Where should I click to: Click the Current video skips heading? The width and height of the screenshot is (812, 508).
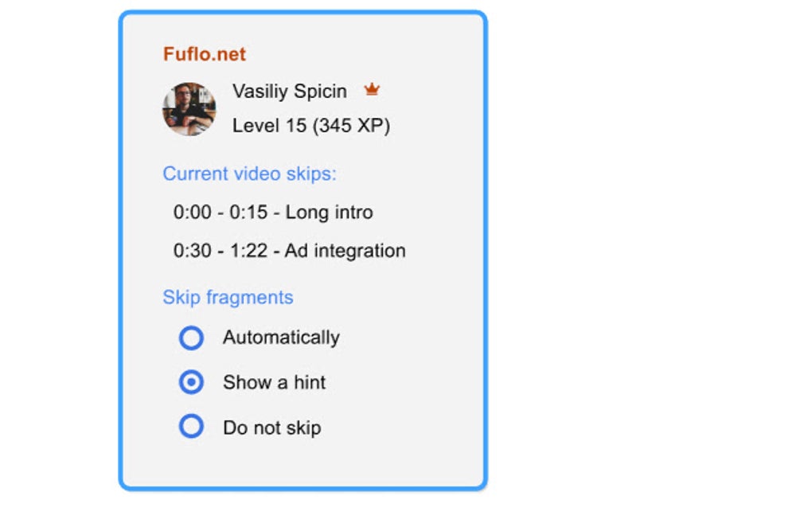pos(249,174)
